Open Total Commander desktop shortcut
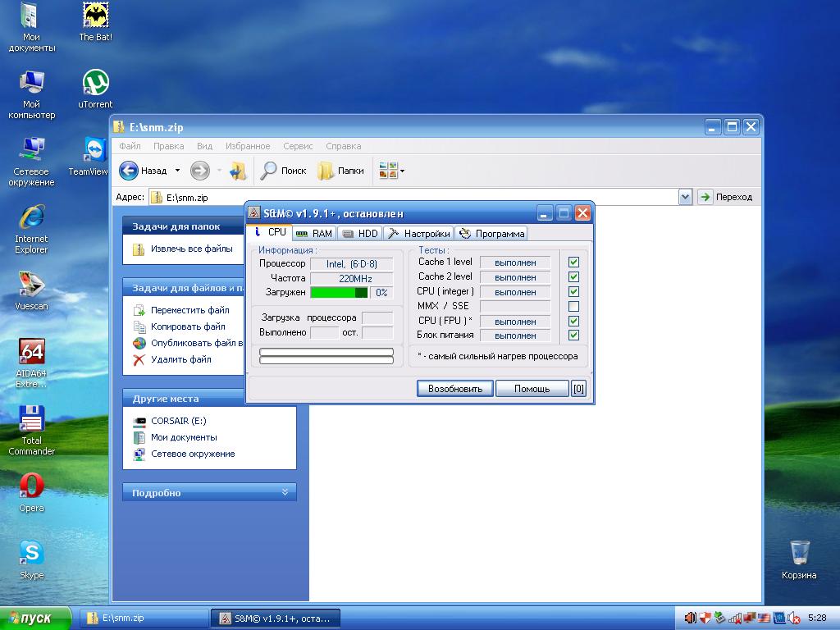This screenshot has height=630, width=840. tap(31, 419)
